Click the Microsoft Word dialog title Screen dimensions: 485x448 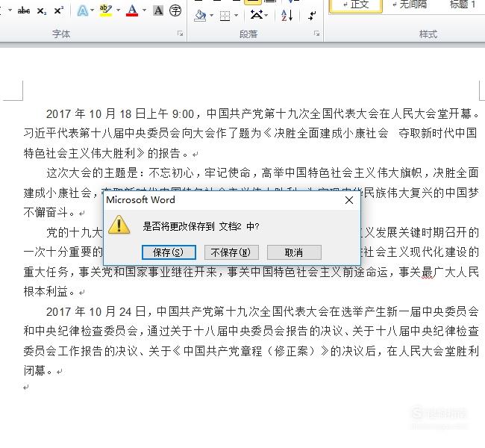(141, 200)
